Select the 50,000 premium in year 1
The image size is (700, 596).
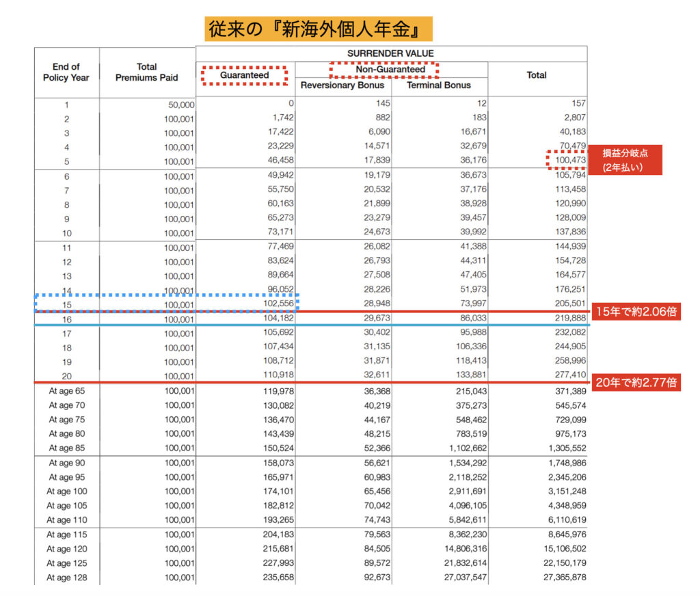pyautogui.click(x=180, y=105)
